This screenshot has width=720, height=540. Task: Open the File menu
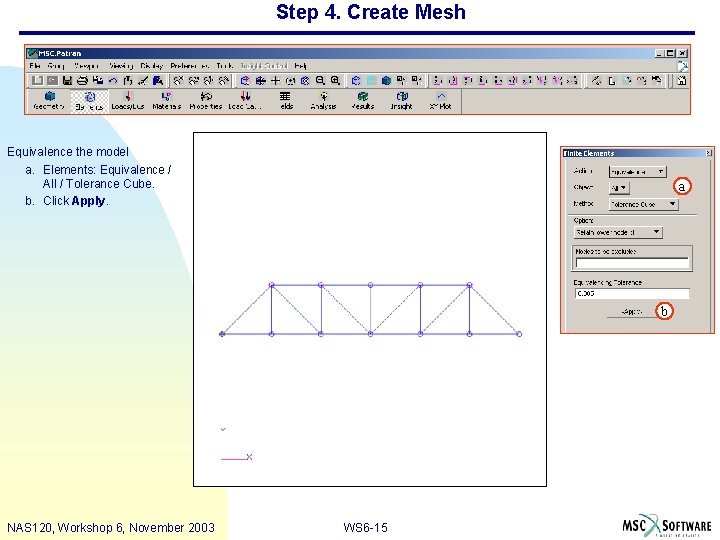(x=35, y=66)
